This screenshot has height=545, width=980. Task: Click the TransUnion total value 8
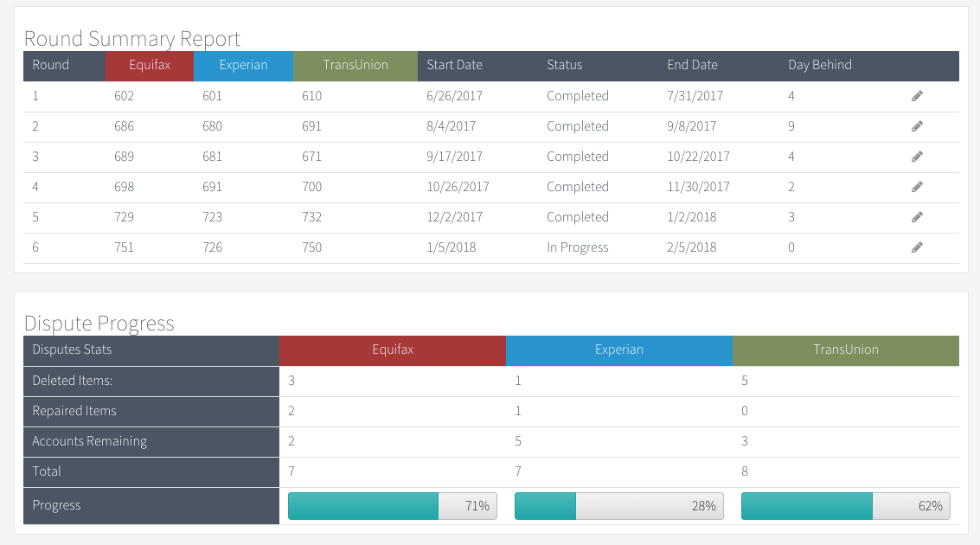745,471
